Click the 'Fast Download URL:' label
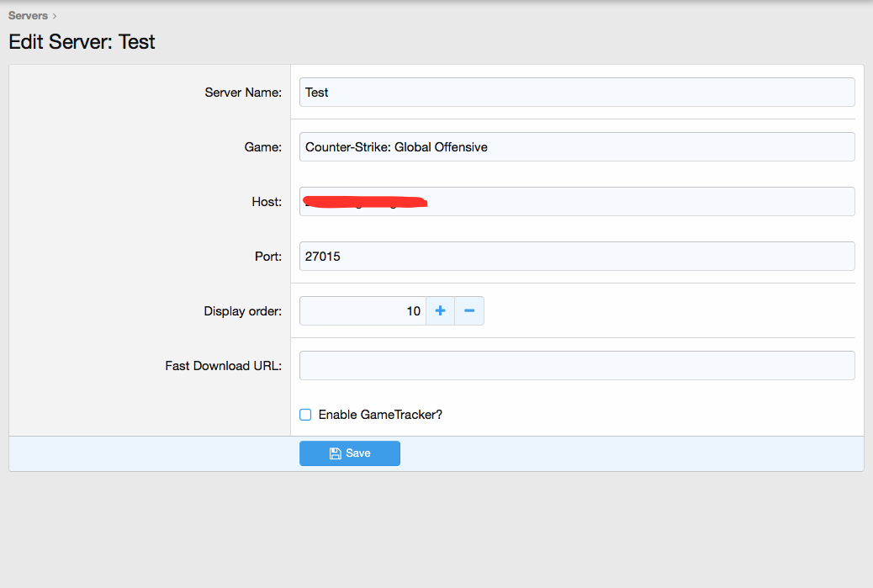 click(223, 366)
